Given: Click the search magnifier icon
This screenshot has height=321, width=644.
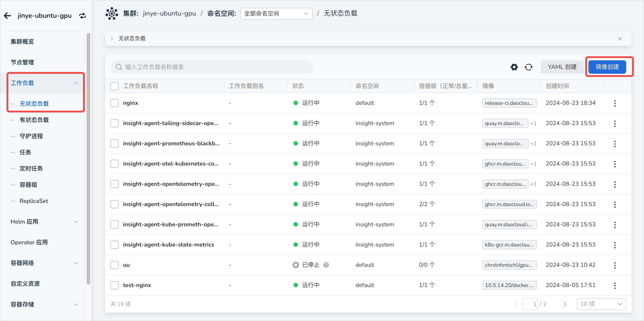Looking at the screenshot, I should pos(119,67).
